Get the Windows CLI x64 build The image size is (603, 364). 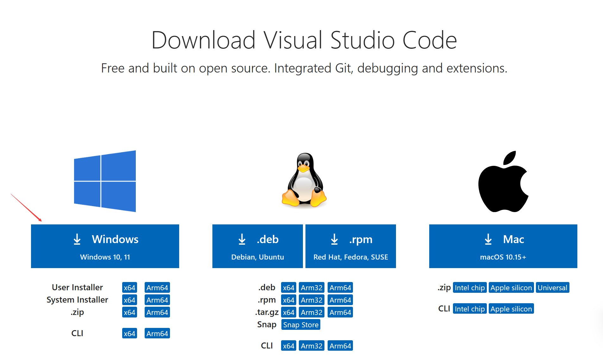(x=129, y=333)
